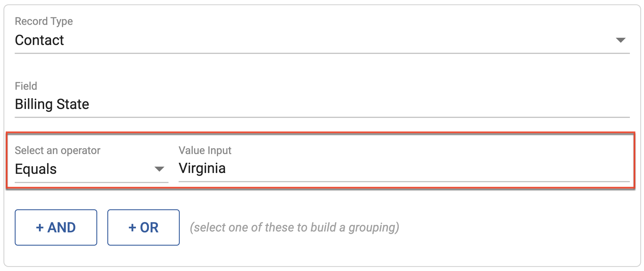The image size is (644, 271).
Task: Add an OR grouping condition
Action: (143, 227)
